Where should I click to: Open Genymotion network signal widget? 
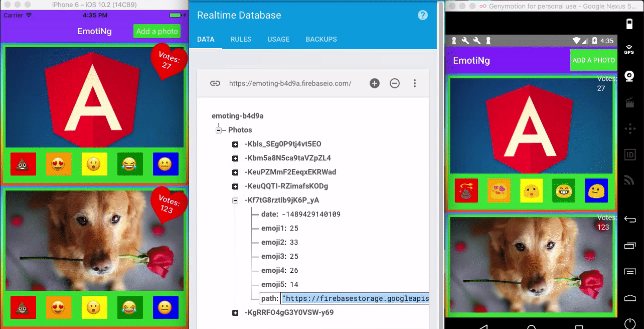(629, 180)
